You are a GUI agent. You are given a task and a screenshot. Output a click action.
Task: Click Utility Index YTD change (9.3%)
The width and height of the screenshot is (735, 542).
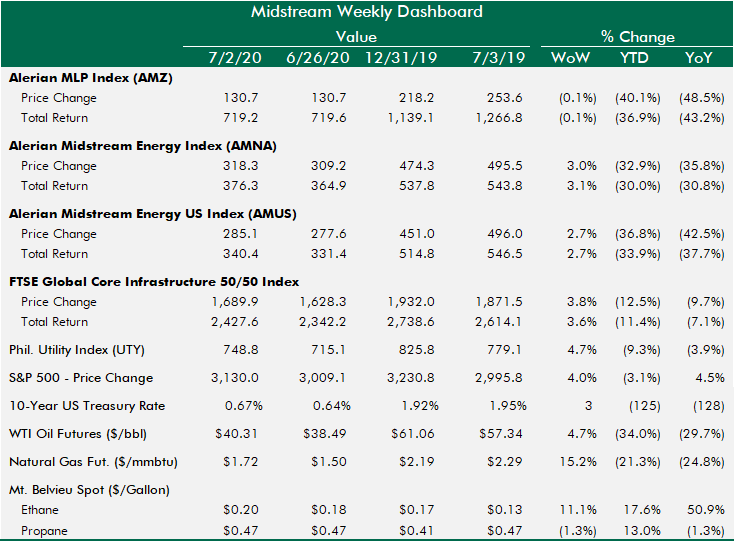pyautogui.click(x=641, y=350)
